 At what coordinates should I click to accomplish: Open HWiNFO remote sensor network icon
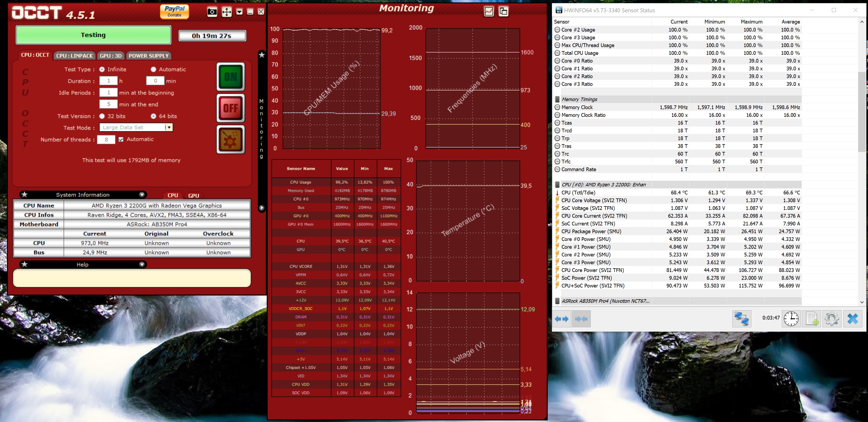coord(741,319)
